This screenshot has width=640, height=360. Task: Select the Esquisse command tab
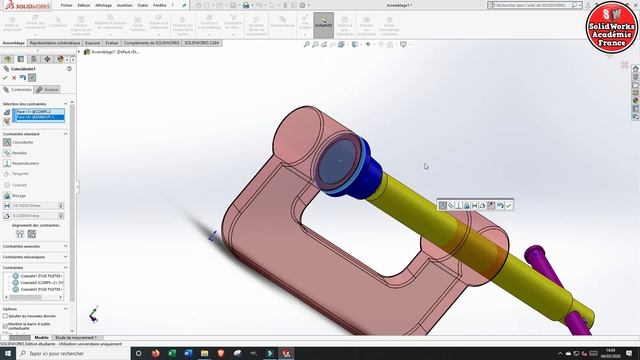click(x=93, y=43)
